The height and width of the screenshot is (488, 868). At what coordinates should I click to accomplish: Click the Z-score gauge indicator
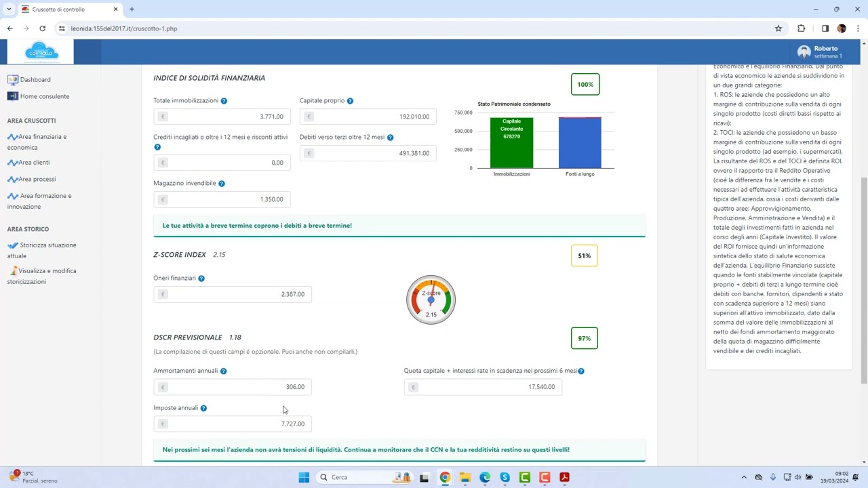[x=431, y=300]
